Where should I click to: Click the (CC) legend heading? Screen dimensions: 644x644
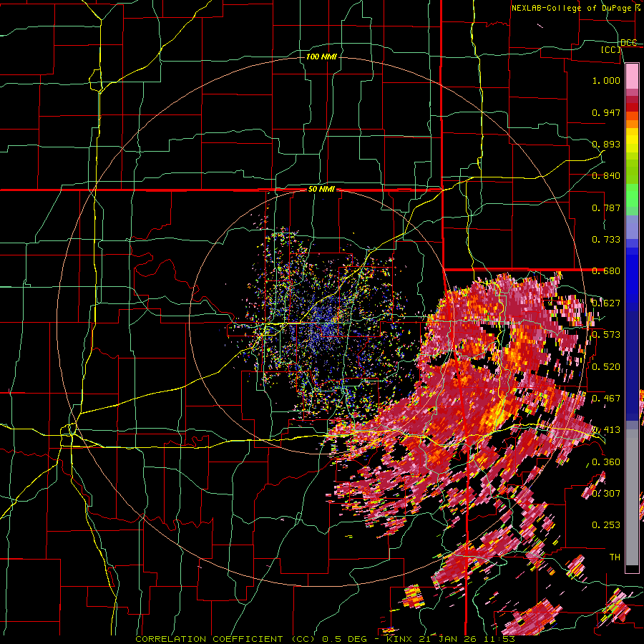click(x=611, y=49)
